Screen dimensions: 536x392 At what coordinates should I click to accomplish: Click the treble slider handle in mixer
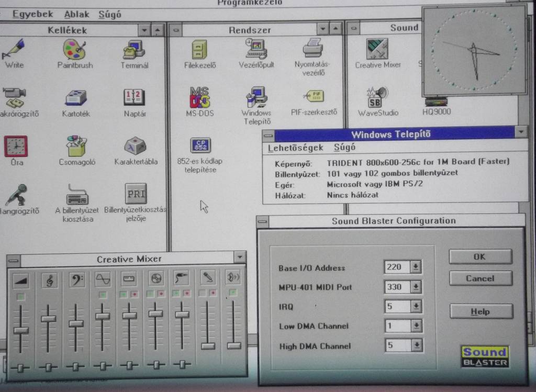pos(49,319)
